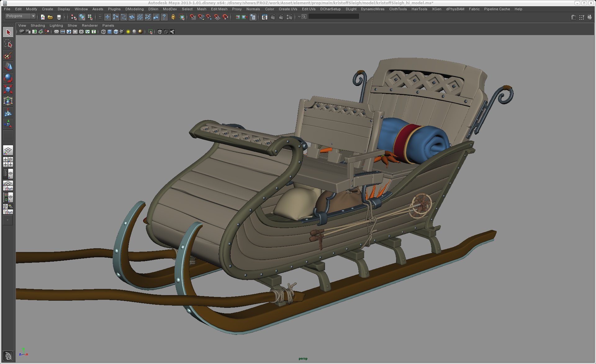
Task: Open the viewport Show menu
Action: point(72,25)
